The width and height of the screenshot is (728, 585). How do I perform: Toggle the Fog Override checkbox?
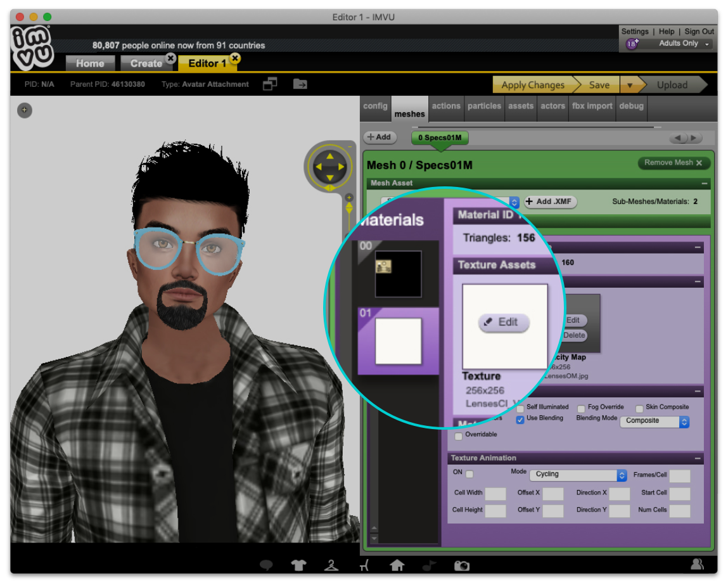(x=581, y=409)
